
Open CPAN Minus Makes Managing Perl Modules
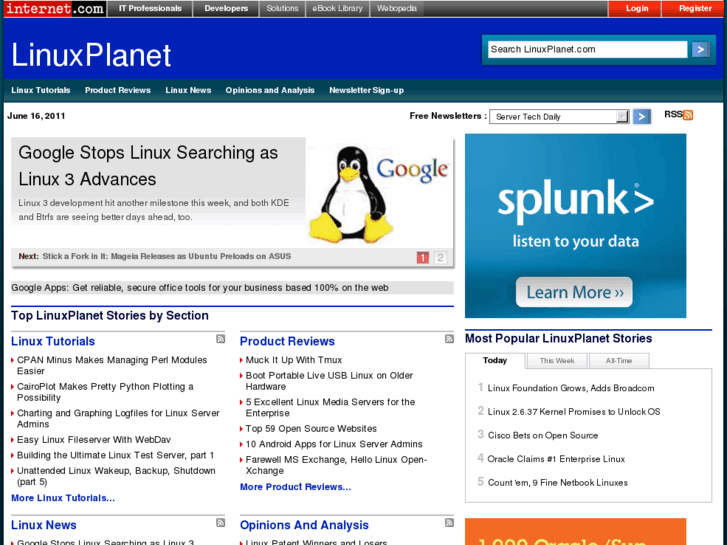point(112,365)
